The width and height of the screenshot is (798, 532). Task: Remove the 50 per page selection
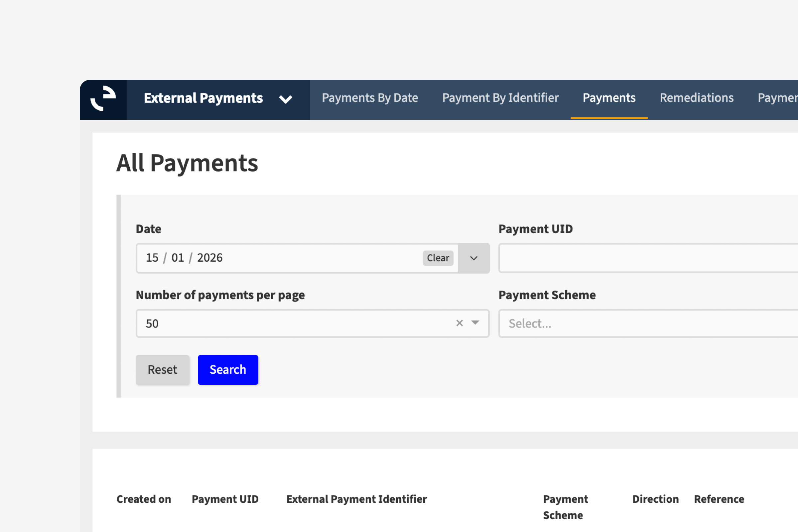coord(459,323)
